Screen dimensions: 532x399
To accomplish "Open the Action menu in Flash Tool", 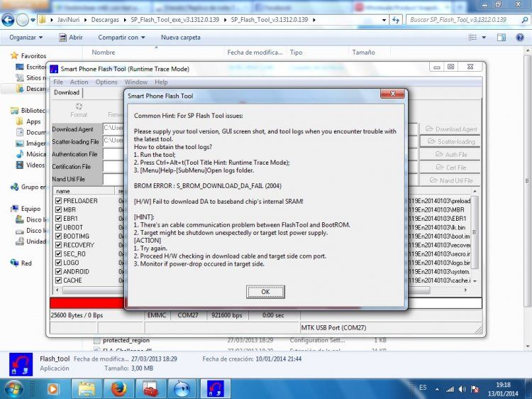I will [79, 82].
